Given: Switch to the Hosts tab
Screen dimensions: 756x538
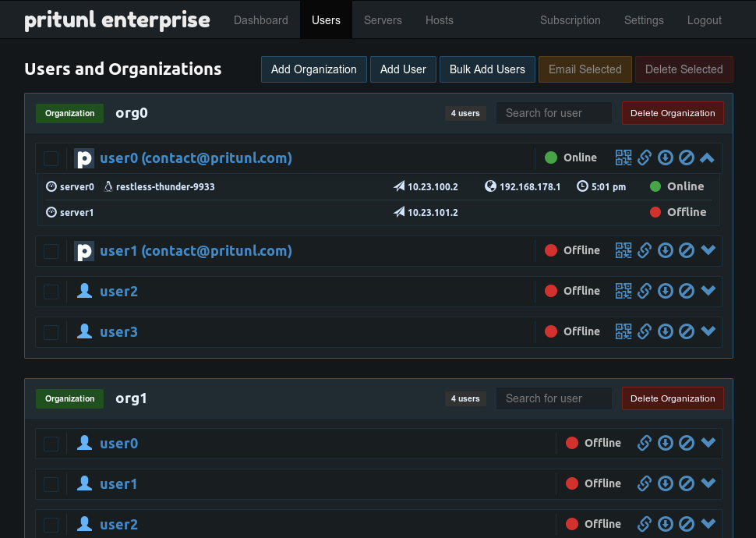Looking at the screenshot, I should [440, 19].
